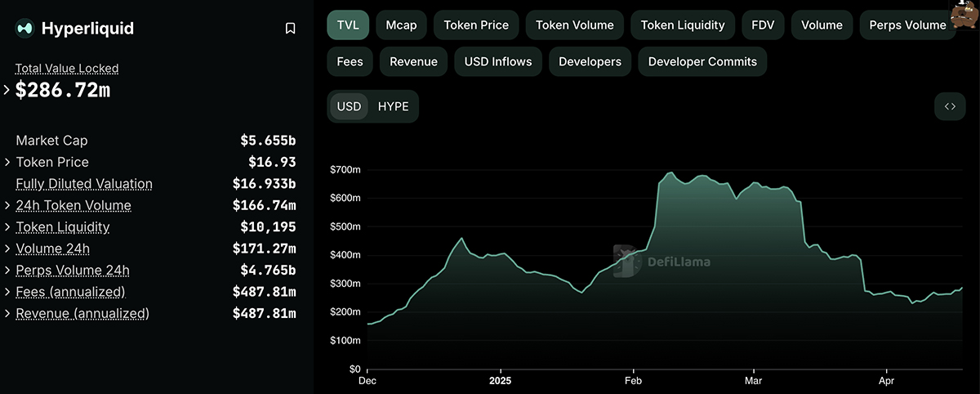
Task: Click the Hyperliquid logo icon
Action: [x=24, y=29]
